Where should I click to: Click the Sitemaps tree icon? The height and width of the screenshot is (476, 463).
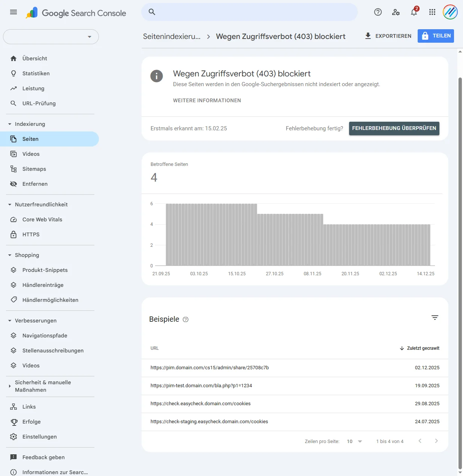pyautogui.click(x=13, y=169)
